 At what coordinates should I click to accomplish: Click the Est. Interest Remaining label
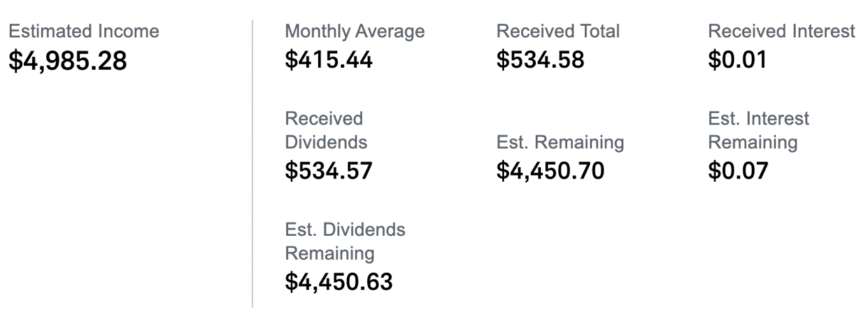(x=758, y=130)
